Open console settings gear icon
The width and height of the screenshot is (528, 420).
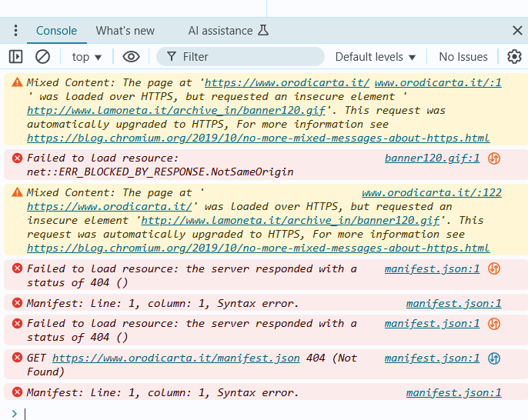pyautogui.click(x=514, y=56)
